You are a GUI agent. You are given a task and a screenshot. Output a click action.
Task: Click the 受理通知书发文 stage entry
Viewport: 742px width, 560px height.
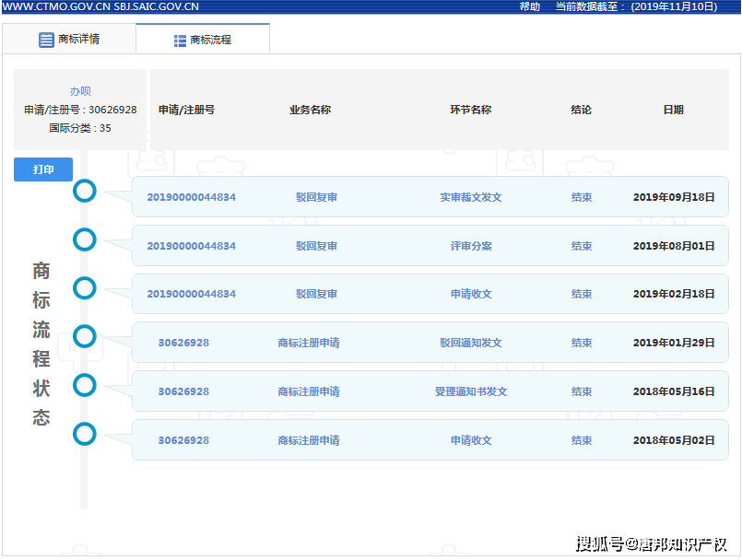coord(470,391)
